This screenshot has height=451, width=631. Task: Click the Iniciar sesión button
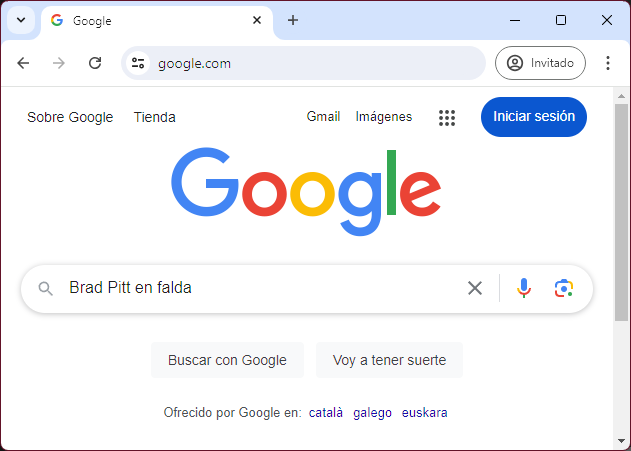[534, 116]
